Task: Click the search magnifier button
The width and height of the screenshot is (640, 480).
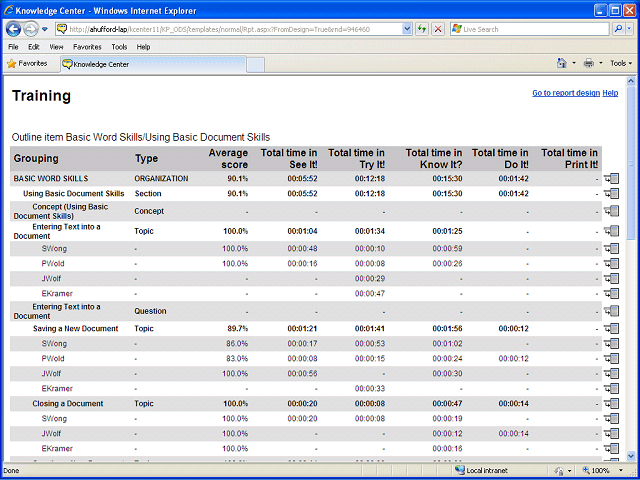Action: point(618,29)
